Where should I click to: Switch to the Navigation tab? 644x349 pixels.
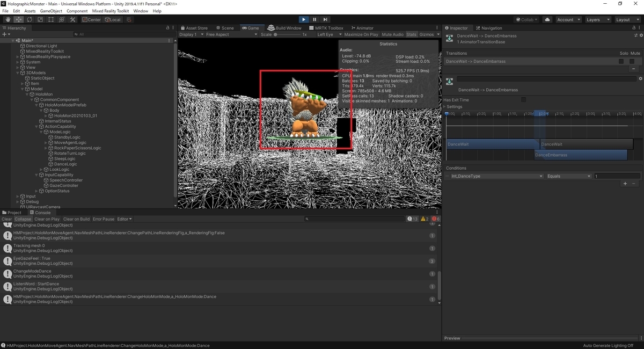point(489,28)
